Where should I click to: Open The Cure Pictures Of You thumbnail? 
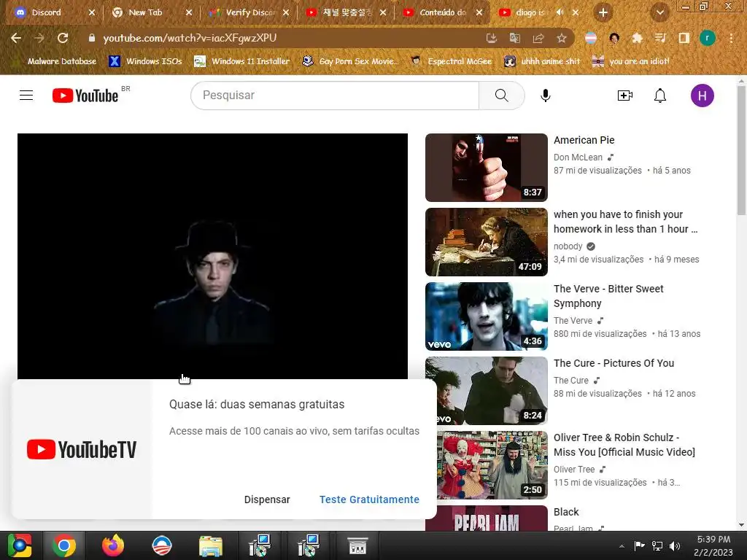coord(492,391)
